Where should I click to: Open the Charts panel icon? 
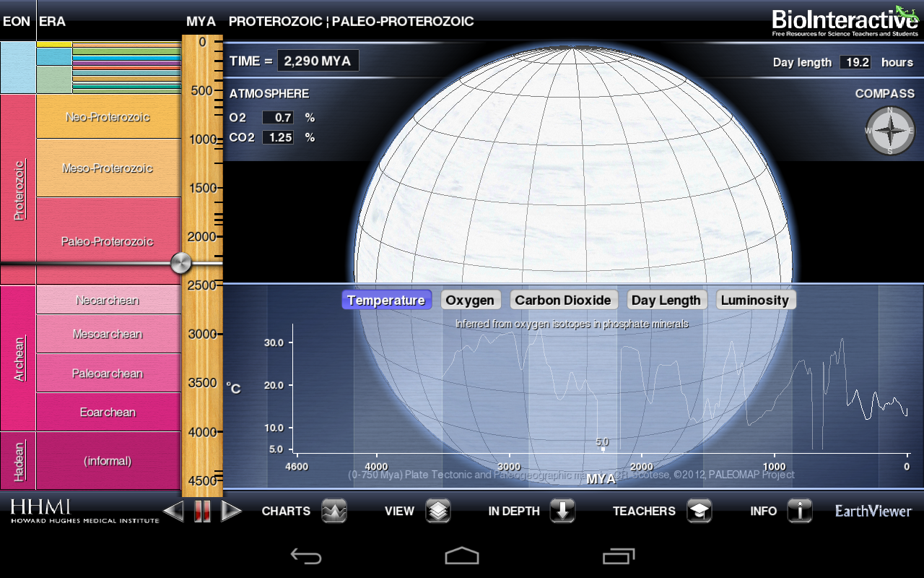[x=334, y=511]
